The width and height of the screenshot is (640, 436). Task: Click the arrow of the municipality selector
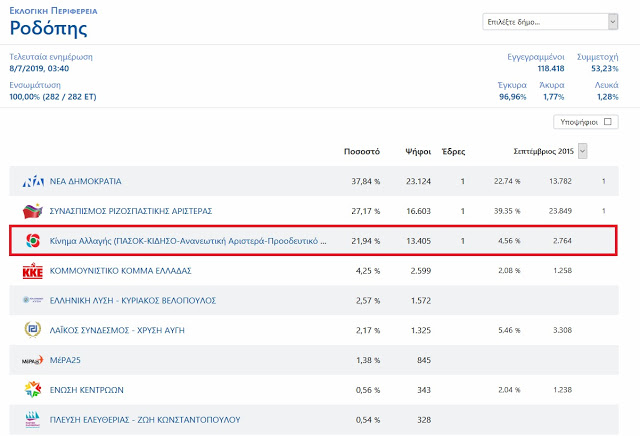pos(613,22)
